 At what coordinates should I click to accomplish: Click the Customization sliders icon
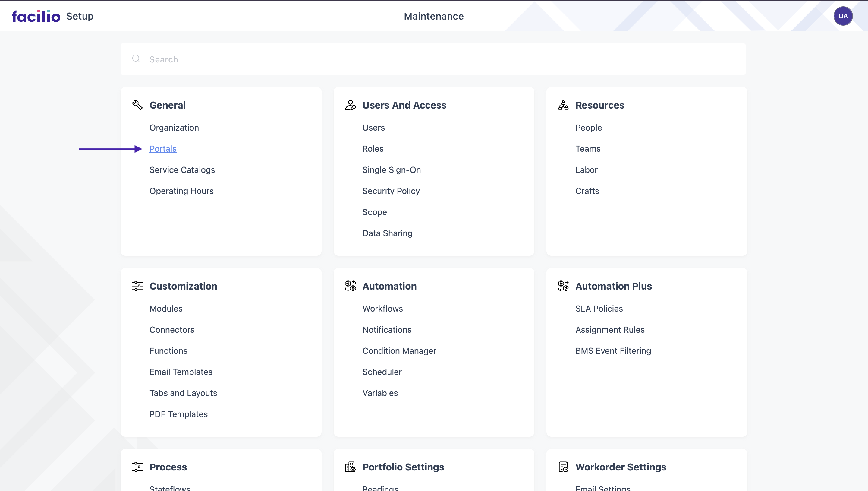[137, 286]
